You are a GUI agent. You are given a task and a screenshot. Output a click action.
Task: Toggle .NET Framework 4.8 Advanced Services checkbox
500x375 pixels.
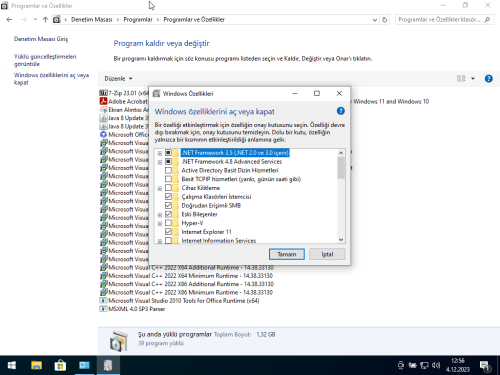168,162
